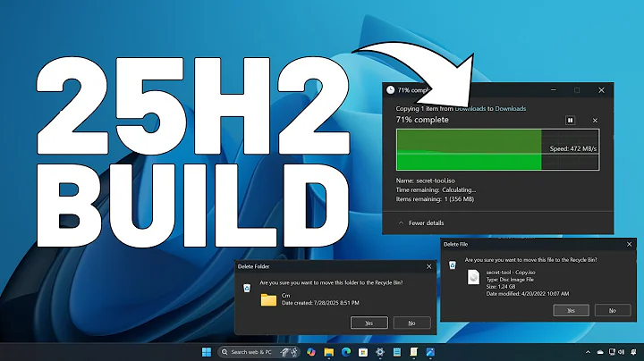Choose No in Delete Folder dialog
This screenshot has height=361, width=644.
click(x=411, y=323)
